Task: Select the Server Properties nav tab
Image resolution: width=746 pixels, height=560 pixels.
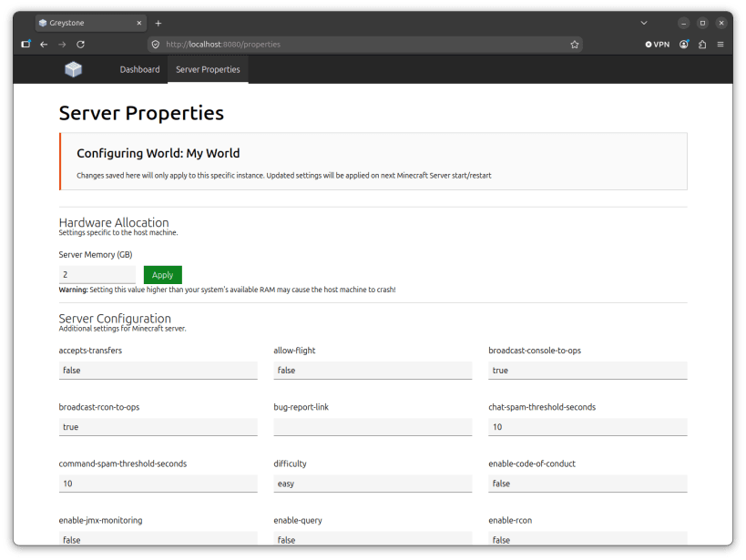Action: (208, 69)
